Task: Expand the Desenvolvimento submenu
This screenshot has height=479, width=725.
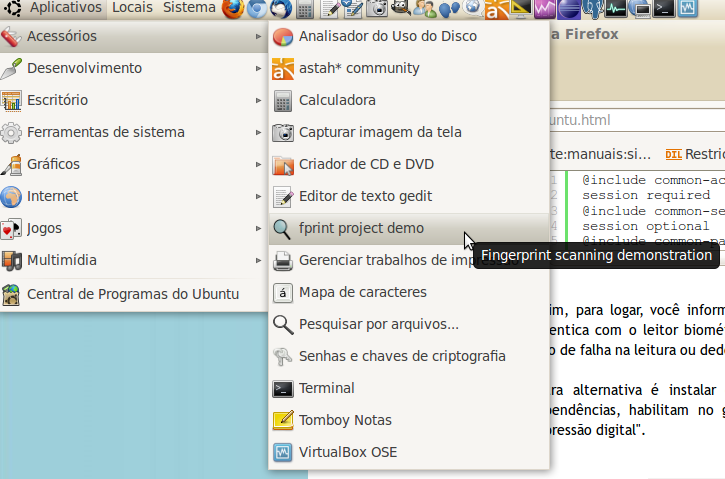Action: [x=84, y=68]
